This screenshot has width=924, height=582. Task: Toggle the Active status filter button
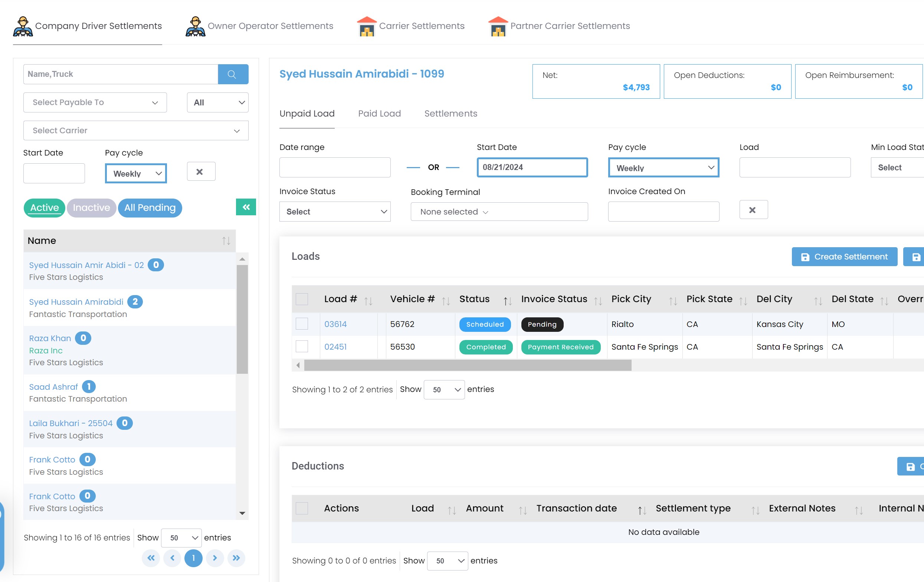click(43, 207)
